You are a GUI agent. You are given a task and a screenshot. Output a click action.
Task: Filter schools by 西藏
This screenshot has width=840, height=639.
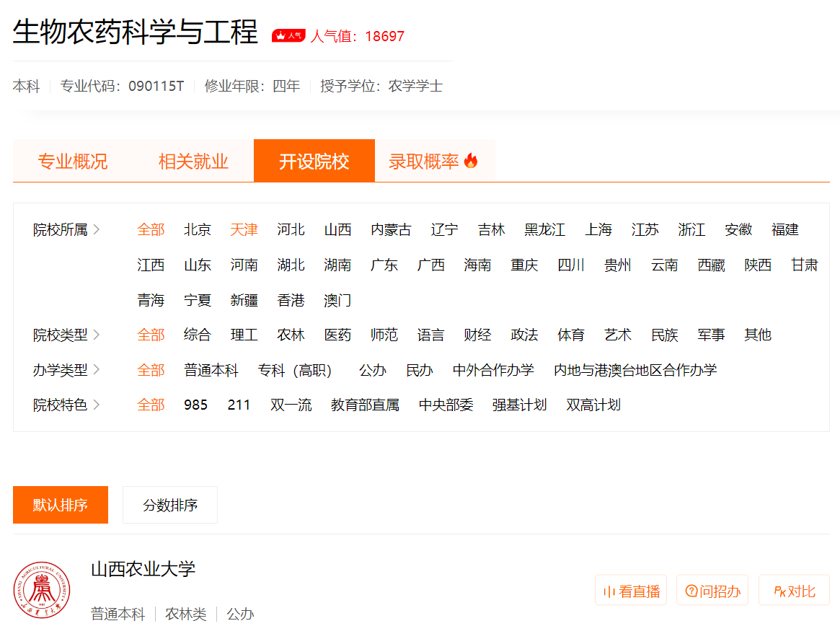point(712,265)
